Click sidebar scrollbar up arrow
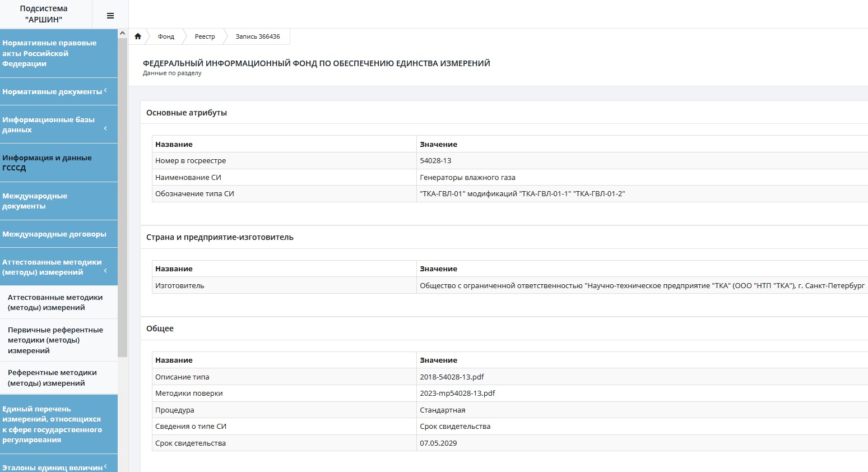This screenshot has width=868, height=472. click(x=123, y=34)
